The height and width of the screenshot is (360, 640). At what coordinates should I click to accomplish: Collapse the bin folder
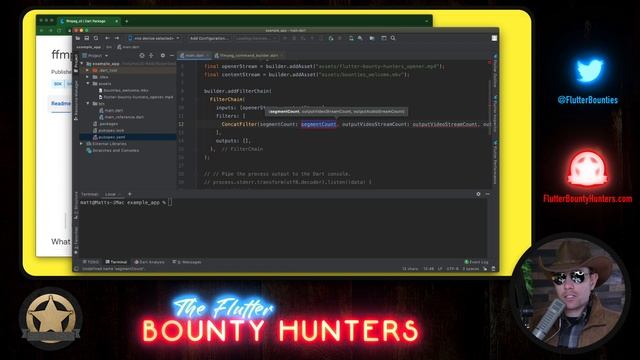point(87,104)
